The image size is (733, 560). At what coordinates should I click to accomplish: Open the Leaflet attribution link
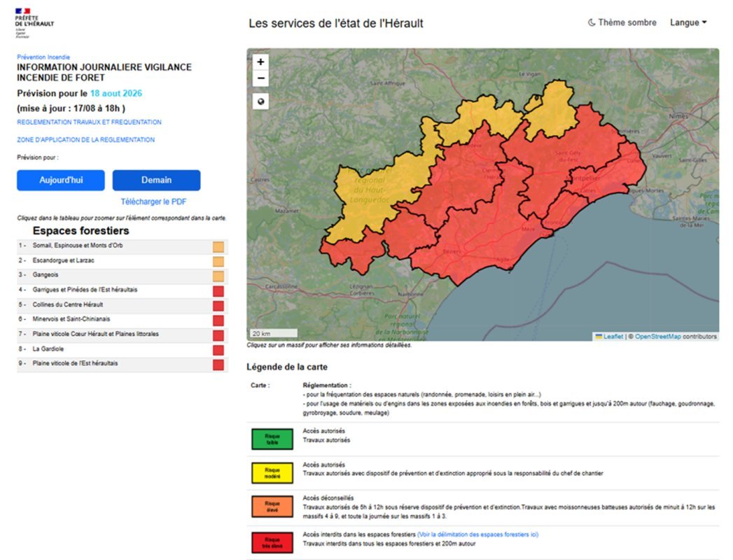pyautogui.click(x=609, y=336)
